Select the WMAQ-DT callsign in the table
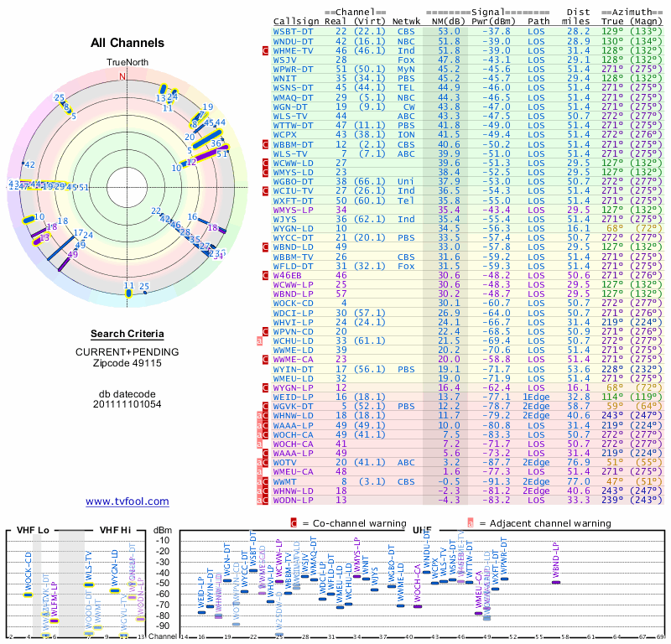The width and height of the screenshot is (671, 644). pos(293,97)
